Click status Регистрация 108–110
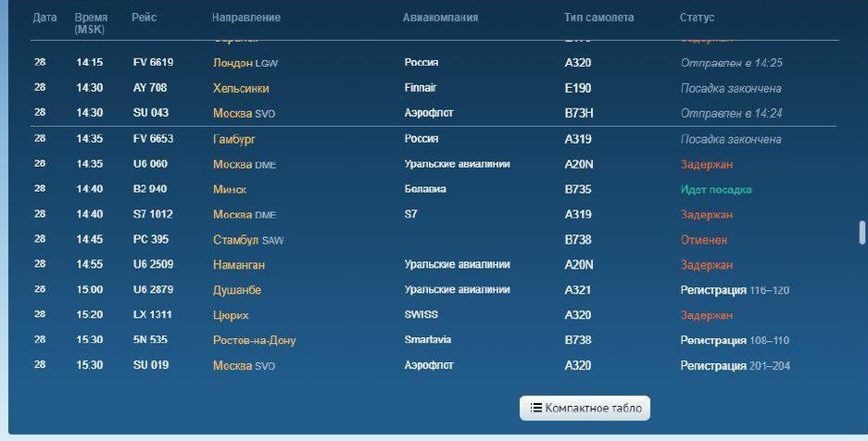The width and height of the screenshot is (868, 441). click(x=735, y=340)
